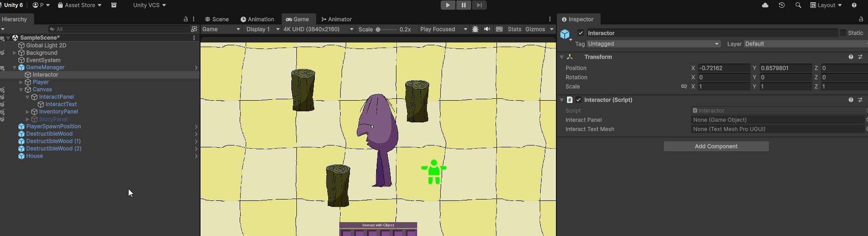Open the DestructibleWood (2) prefab arrow

196,149
